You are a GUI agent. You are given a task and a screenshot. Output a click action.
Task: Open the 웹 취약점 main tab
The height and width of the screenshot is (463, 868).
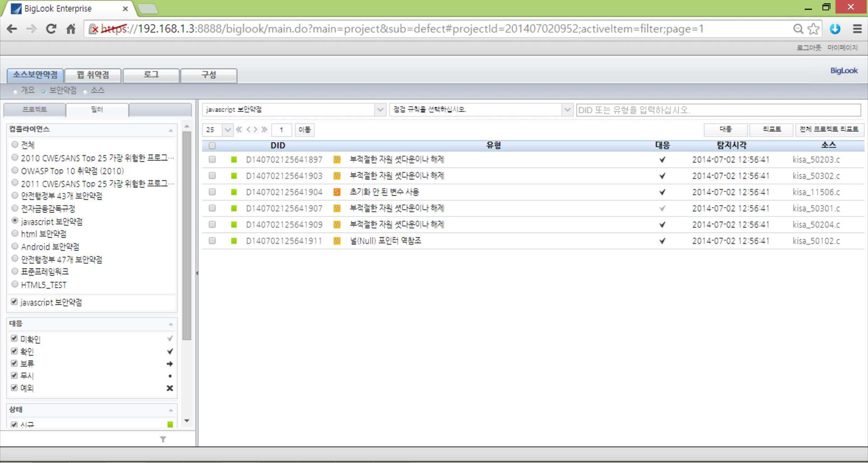(x=93, y=75)
